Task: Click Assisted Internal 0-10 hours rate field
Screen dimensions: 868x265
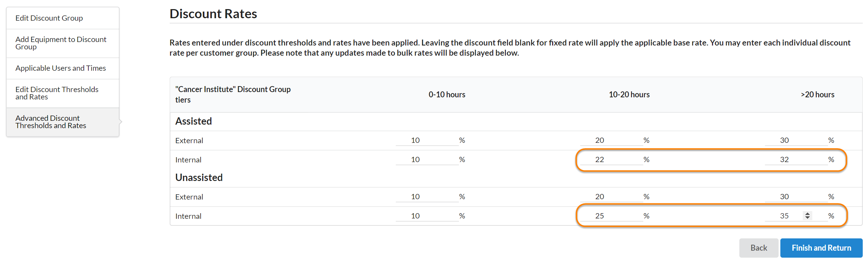Action: [427, 160]
